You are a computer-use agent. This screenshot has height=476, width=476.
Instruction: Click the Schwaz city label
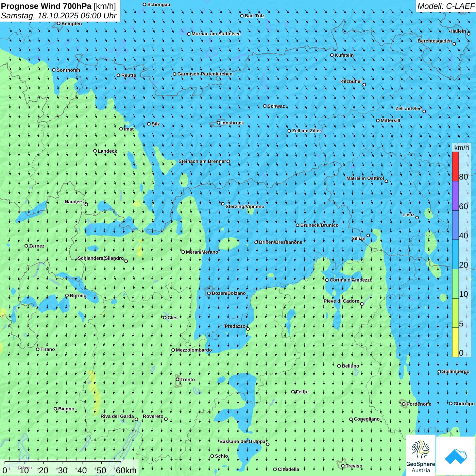pyautogui.click(x=276, y=106)
